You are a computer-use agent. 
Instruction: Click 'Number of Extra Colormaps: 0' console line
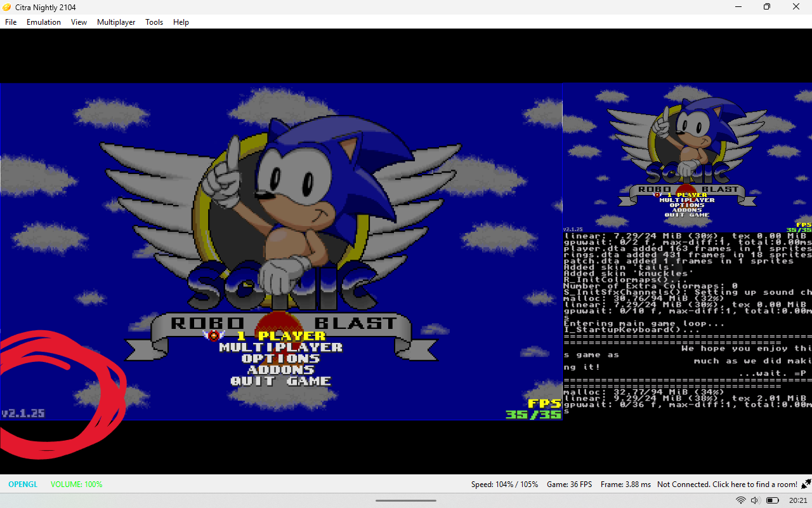(x=650, y=286)
